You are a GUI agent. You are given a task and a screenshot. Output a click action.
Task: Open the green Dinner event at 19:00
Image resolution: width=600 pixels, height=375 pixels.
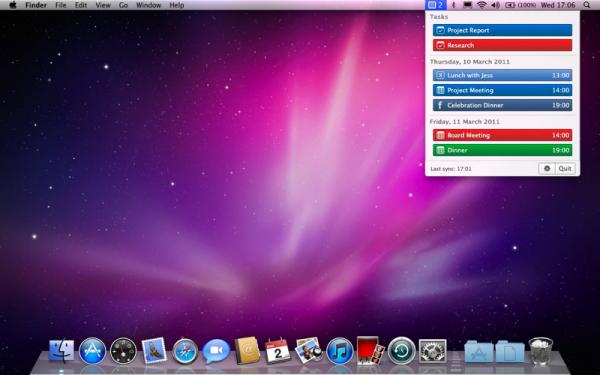(502, 150)
